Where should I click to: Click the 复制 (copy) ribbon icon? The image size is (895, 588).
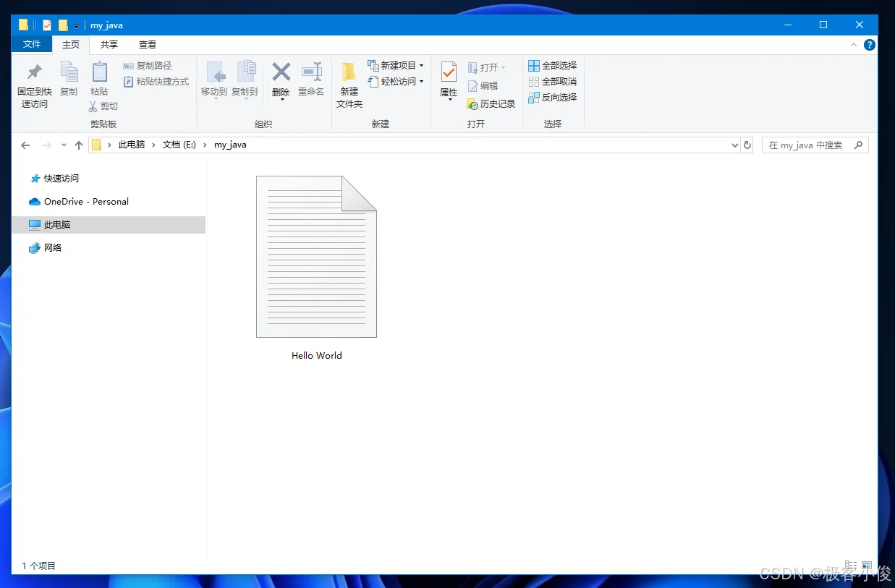tap(69, 72)
